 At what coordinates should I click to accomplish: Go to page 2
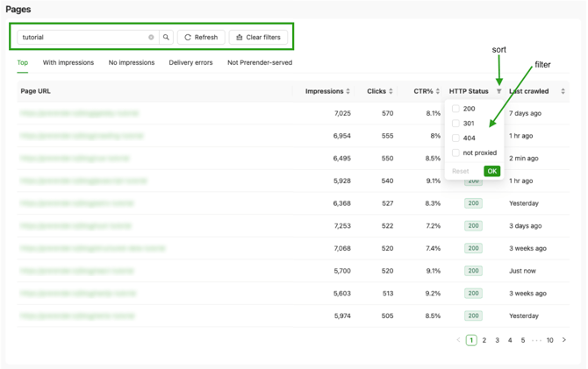click(484, 340)
